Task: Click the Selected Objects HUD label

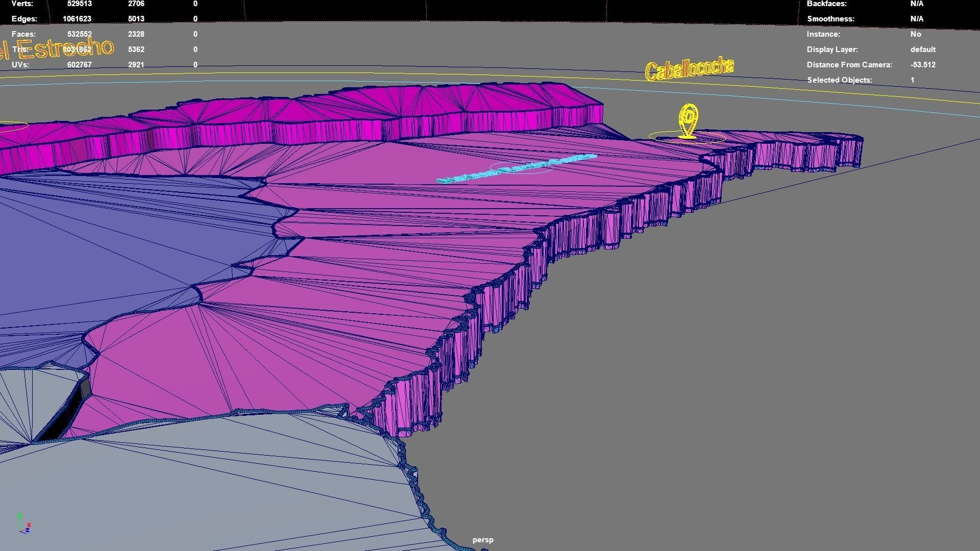Action: click(839, 80)
